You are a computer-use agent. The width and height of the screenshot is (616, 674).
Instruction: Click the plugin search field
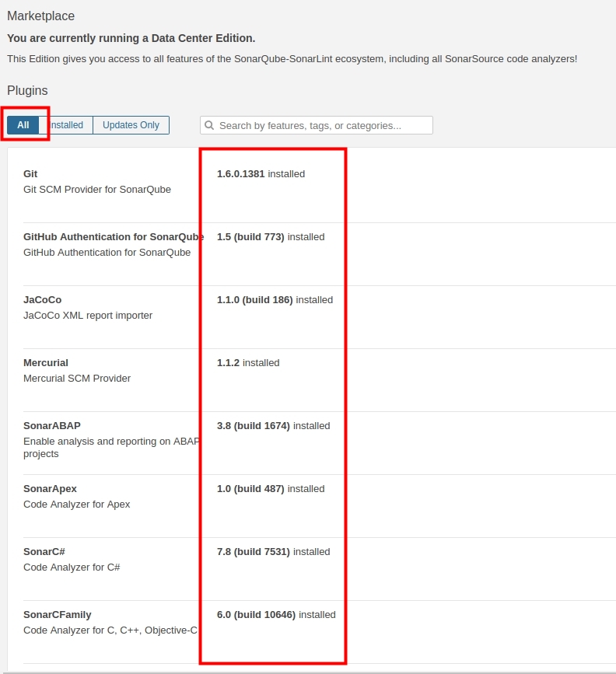click(x=317, y=125)
